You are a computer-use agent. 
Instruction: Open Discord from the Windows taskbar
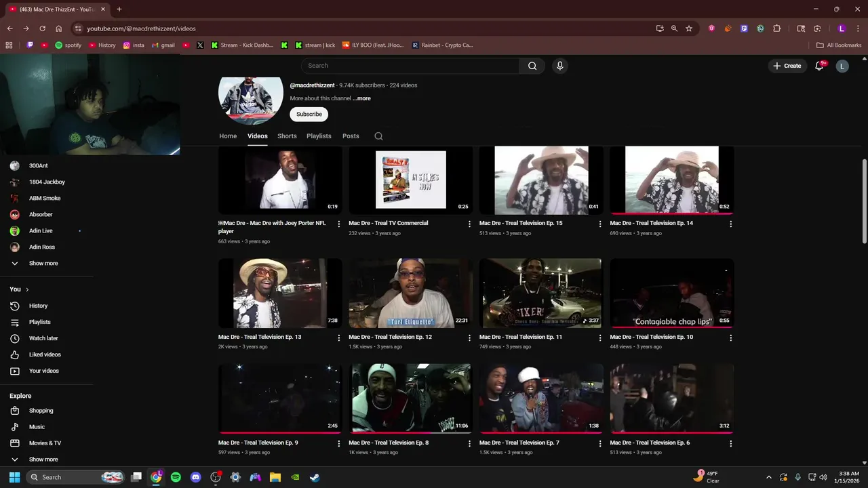coord(196,477)
